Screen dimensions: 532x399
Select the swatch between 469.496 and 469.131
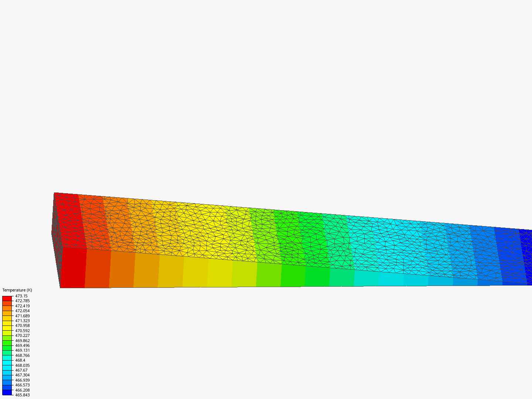(x=7, y=348)
